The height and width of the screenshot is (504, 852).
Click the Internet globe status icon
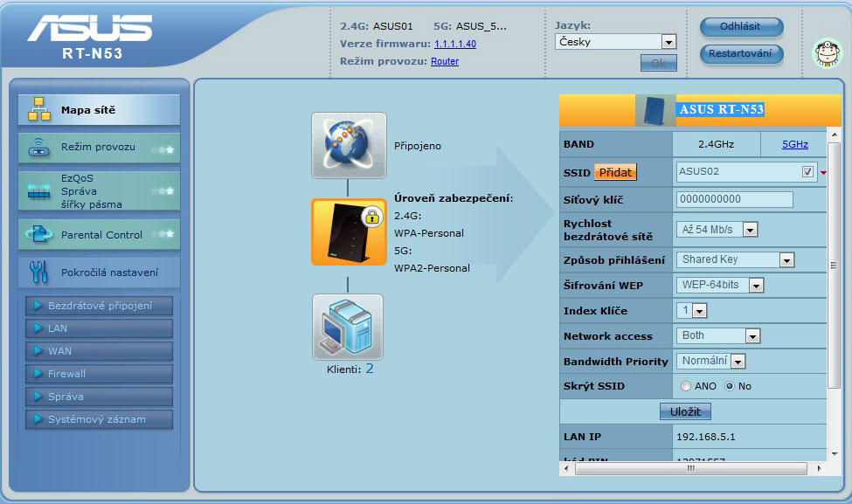[349, 146]
